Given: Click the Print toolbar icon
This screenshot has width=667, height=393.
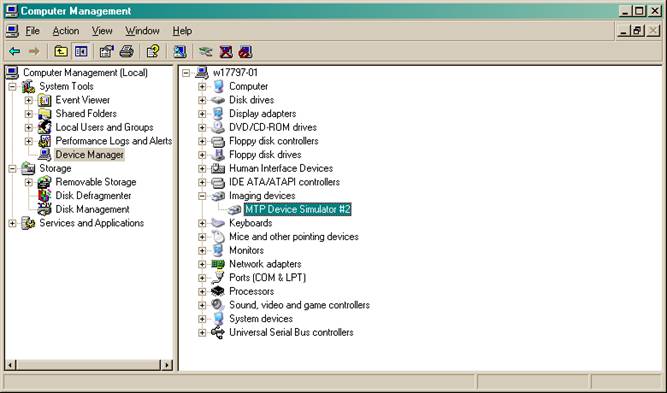Looking at the screenshot, I should click(x=126, y=52).
